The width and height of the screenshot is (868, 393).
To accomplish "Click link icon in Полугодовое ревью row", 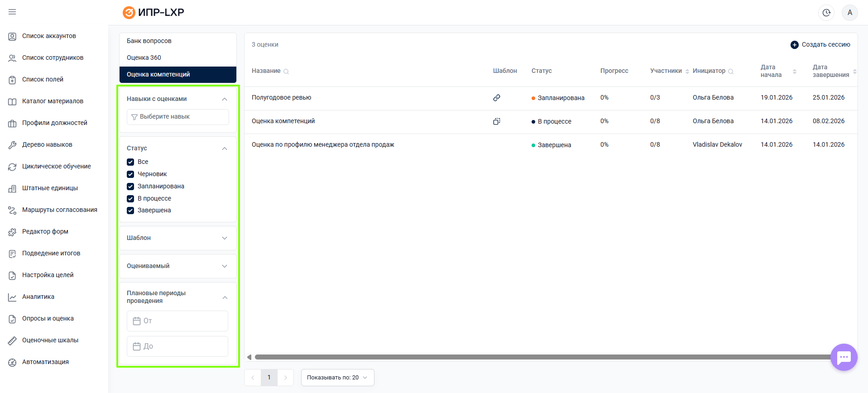I will (497, 98).
